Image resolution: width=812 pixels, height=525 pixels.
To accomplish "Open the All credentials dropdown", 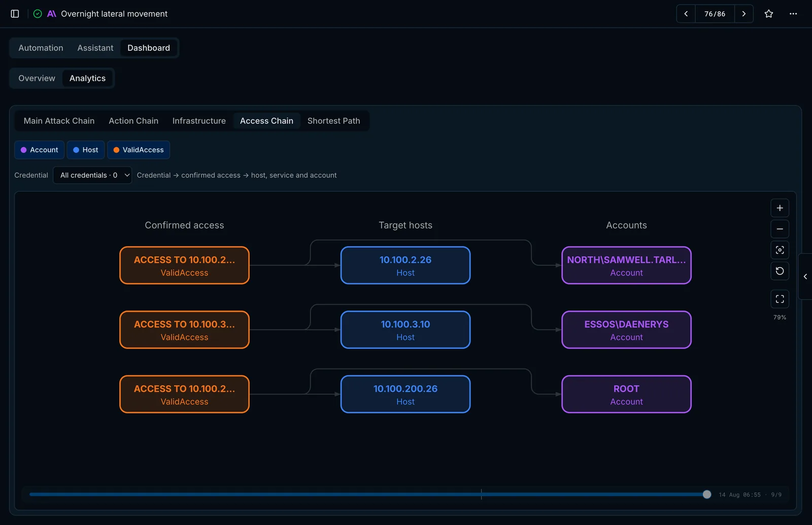I will [92, 175].
